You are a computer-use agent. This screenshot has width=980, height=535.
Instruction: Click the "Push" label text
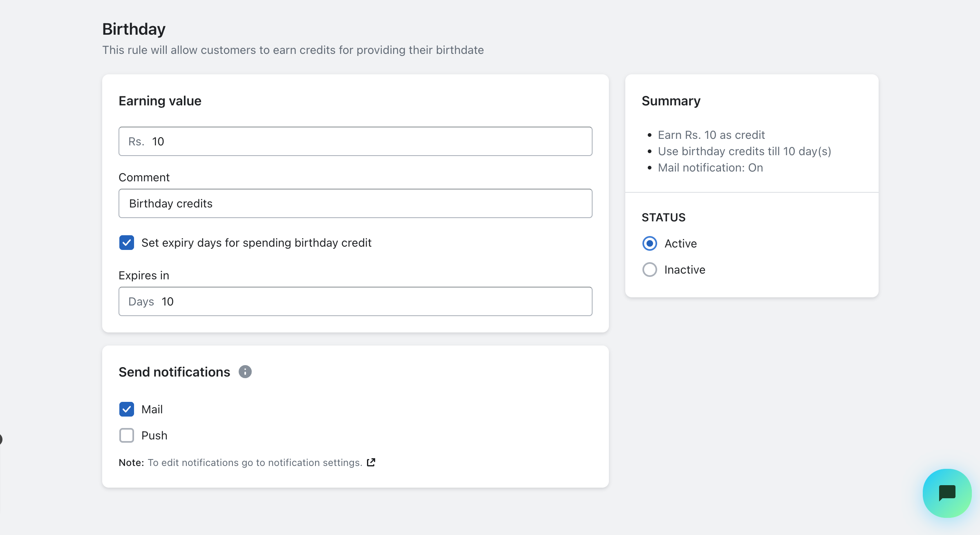pyautogui.click(x=154, y=435)
